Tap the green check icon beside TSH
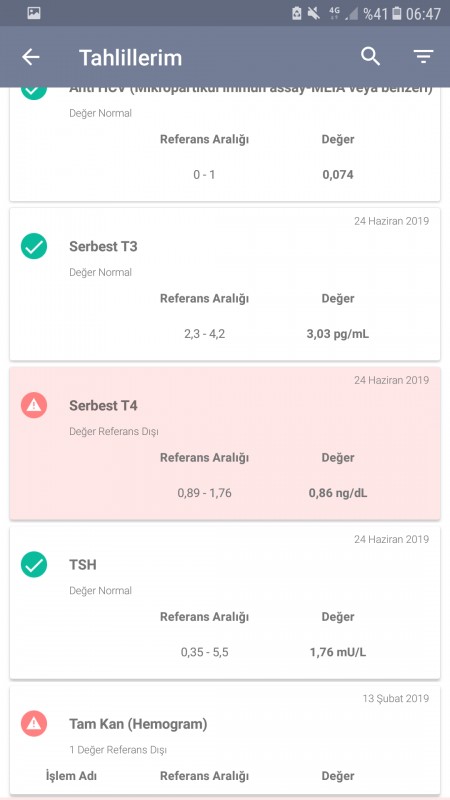 pyautogui.click(x=34, y=565)
